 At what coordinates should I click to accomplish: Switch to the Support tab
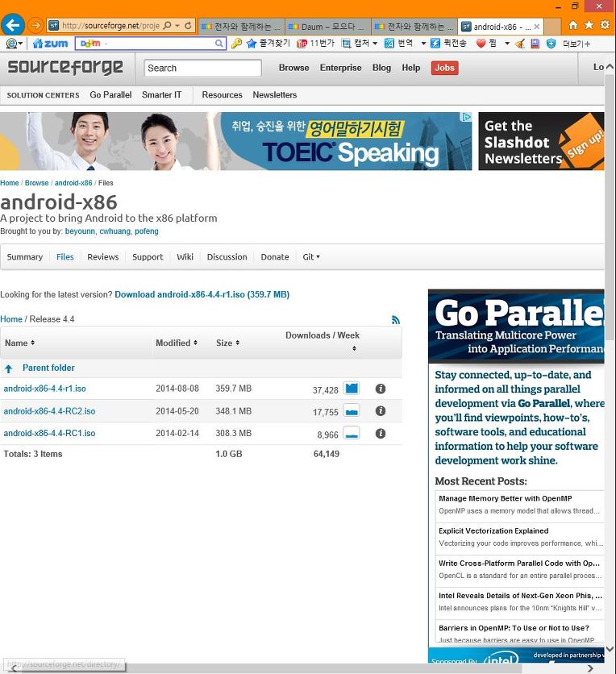pyautogui.click(x=148, y=257)
